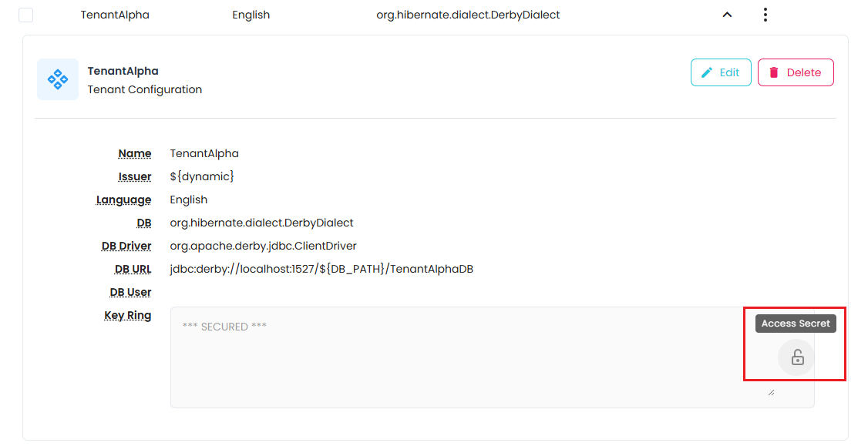Click the Name field label
The height and width of the screenshot is (446, 868).
click(x=135, y=153)
